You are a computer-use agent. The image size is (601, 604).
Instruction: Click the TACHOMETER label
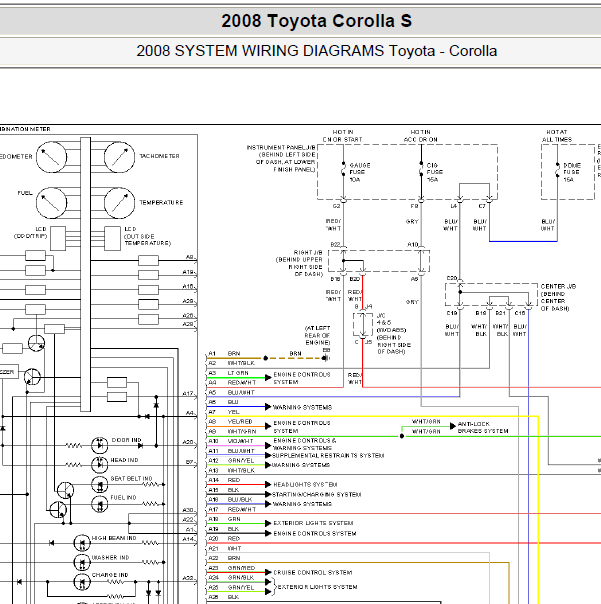(159, 156)
